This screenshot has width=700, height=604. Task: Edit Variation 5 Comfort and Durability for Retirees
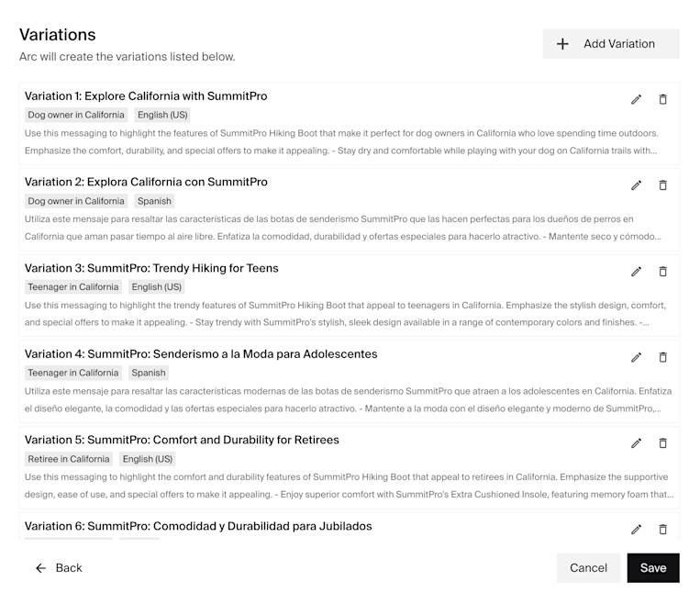point(636,442)
